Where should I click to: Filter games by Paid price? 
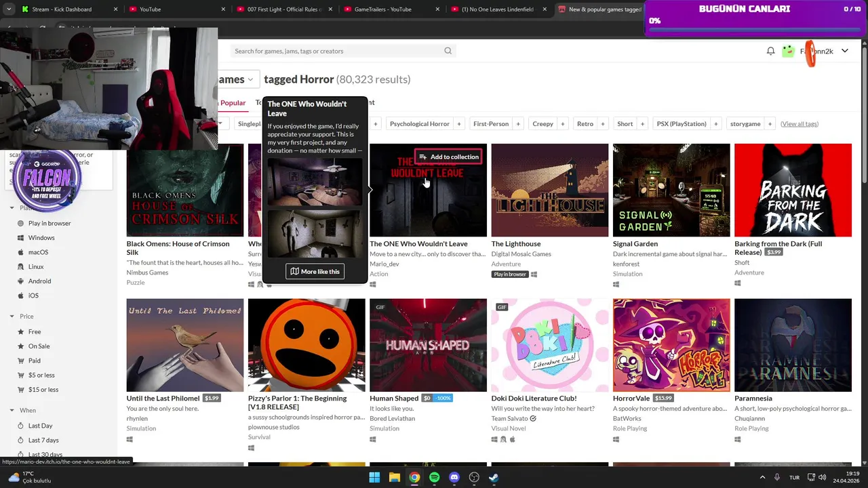[x=35, y=361]
